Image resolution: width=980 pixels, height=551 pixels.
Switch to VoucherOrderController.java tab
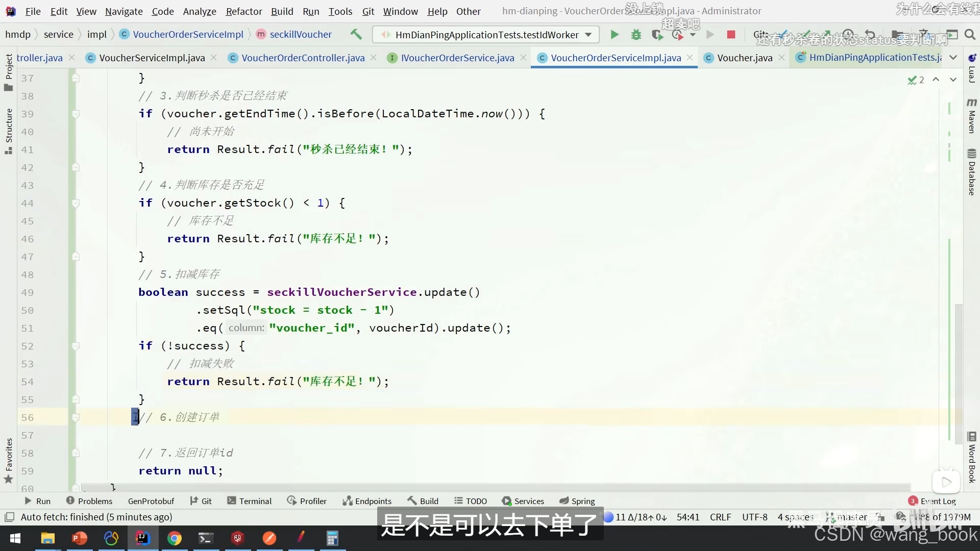(303, 58)
